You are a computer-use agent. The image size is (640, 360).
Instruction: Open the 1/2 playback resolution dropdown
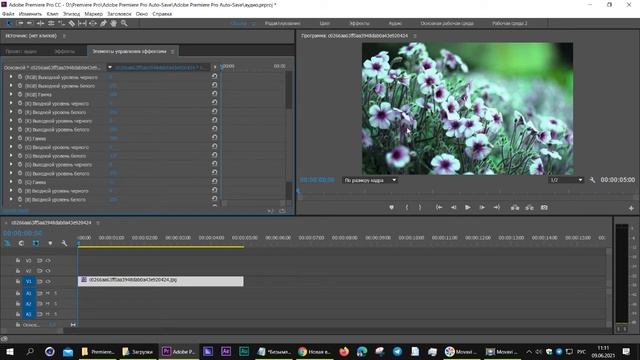pyautogui.click(x=566, y=180)
